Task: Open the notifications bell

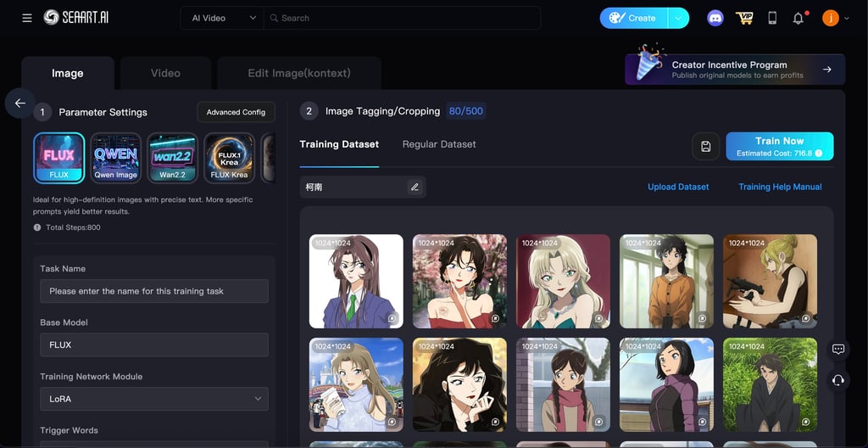Action: tap(798, 19)
